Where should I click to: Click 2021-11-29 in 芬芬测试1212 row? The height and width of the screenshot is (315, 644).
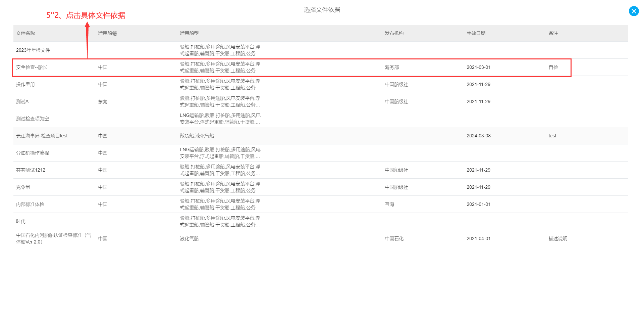pyautogui.click(x=479, y=170)
